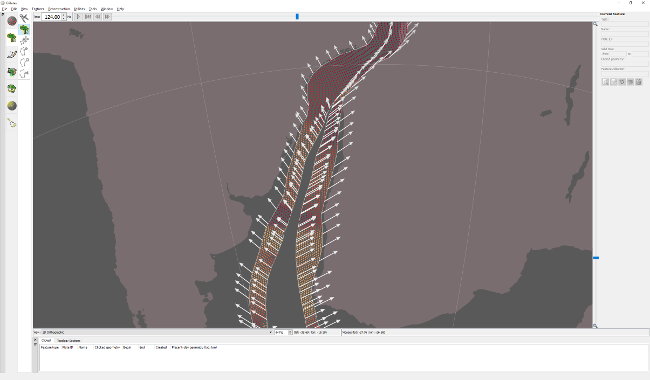
Task: Close the bottom dock panel
Action: (35, 340)
